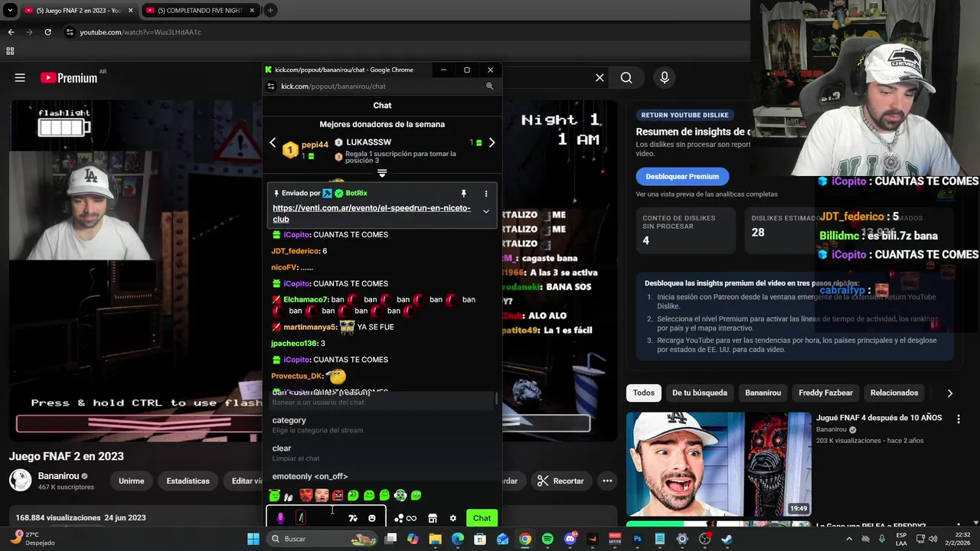The image size is (980, 551).
Task: Open the venti.com.ar speedrun event link
Action: [x=372, y=214]
